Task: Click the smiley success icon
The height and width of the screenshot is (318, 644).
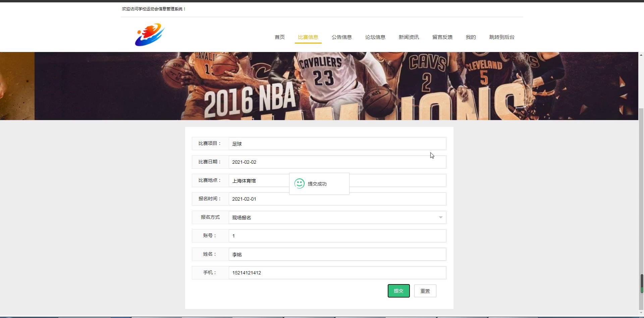Action: [300, 183]
